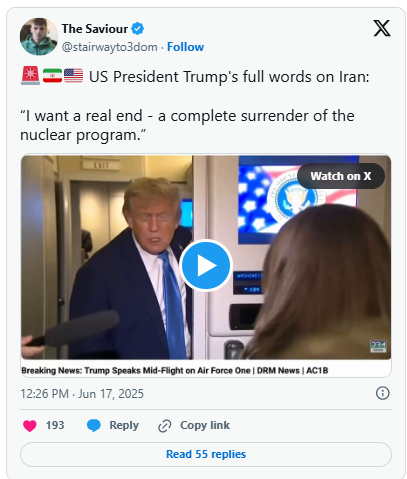Open the tweet info circle icon

tap(382, 393)
